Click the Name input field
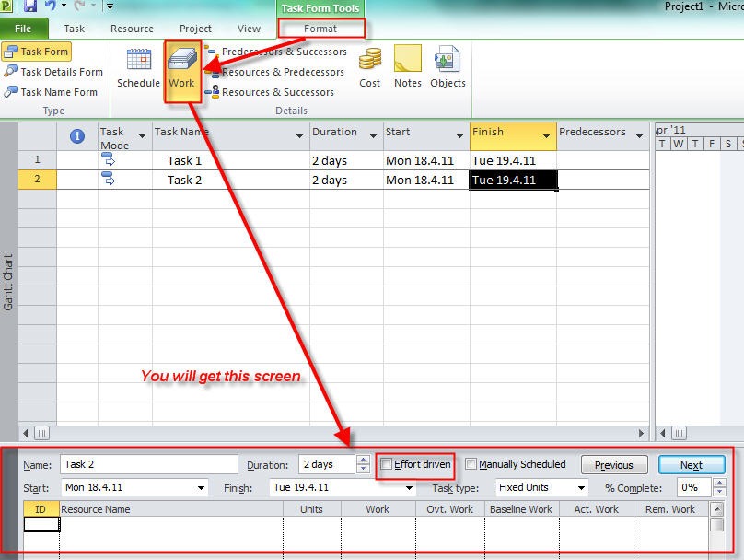The width and height of the screenshot is (744, 560). (x=148, y=465)
